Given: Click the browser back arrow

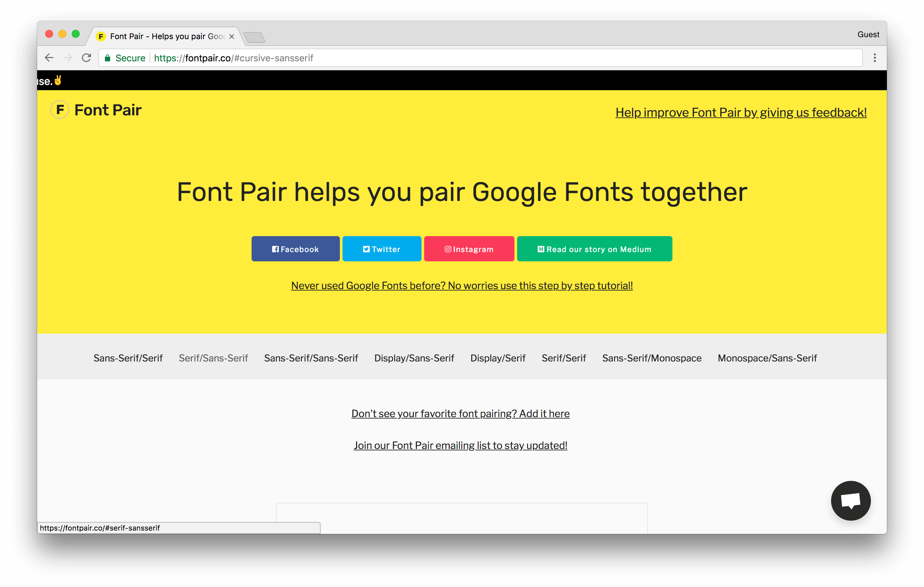Looking at the screenshot, I should click(49, 58).
